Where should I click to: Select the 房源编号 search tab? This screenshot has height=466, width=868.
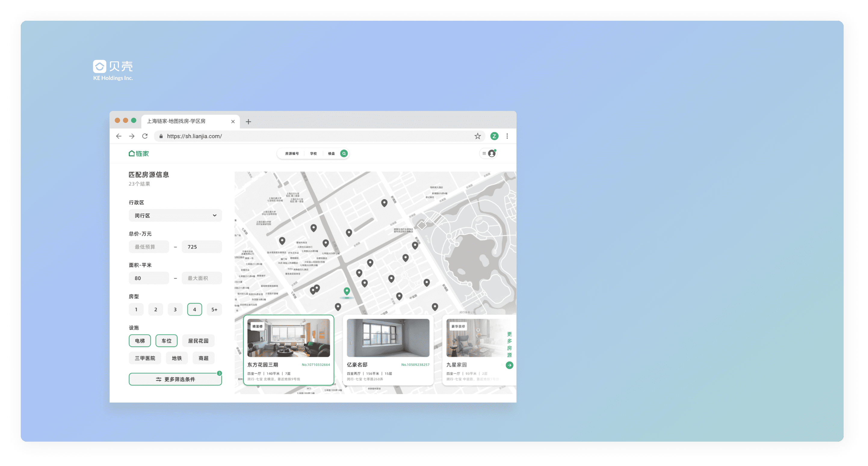coord(292,154)
